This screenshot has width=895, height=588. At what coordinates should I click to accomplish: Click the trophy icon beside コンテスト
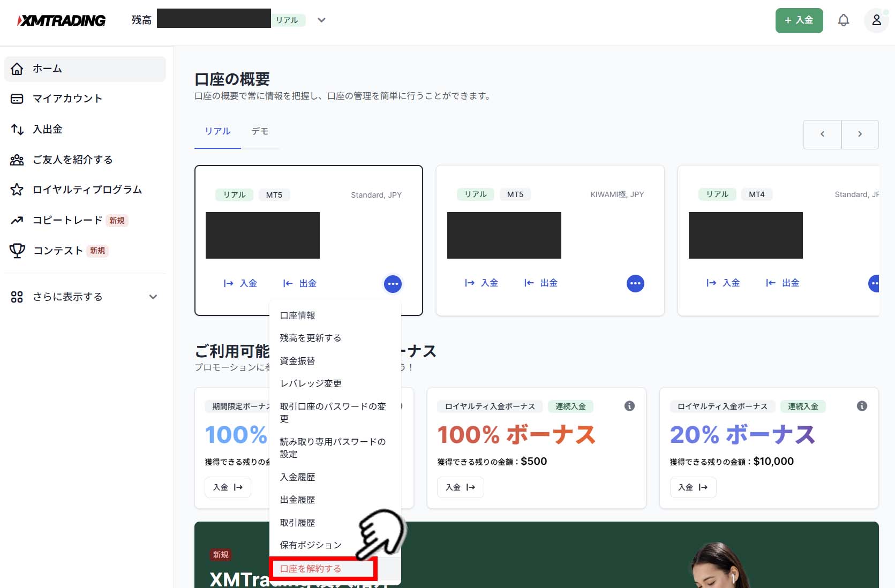point(17,251)
